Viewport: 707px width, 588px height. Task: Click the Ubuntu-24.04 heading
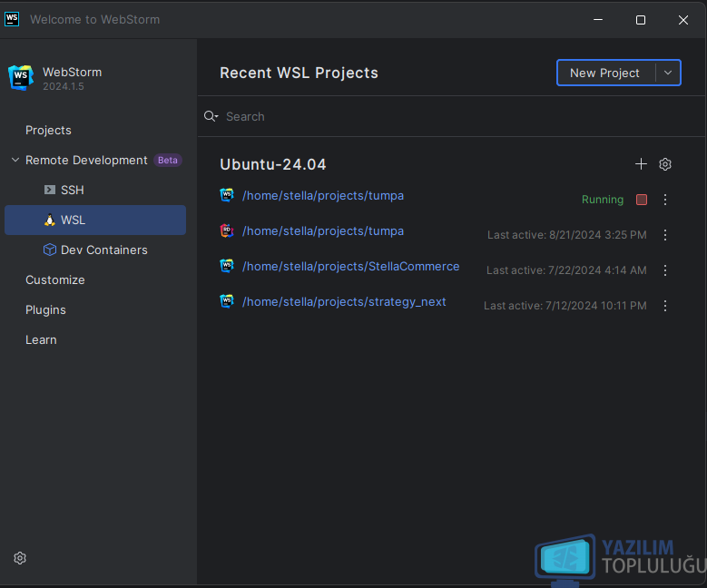[x=273, y=164]
